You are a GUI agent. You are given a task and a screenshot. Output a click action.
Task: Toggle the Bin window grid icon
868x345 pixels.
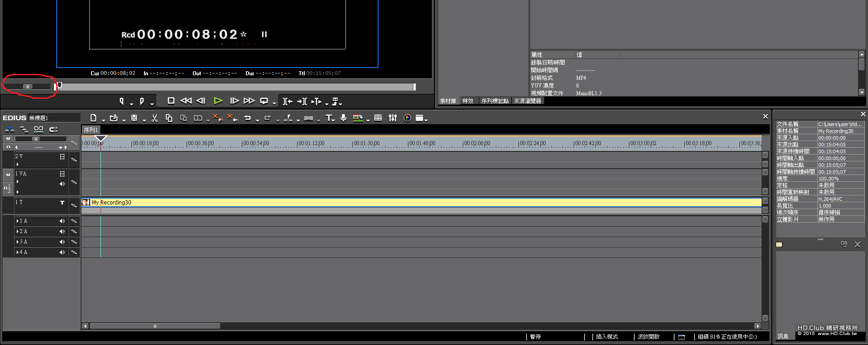pyautogui.click(x=378, y=118)
